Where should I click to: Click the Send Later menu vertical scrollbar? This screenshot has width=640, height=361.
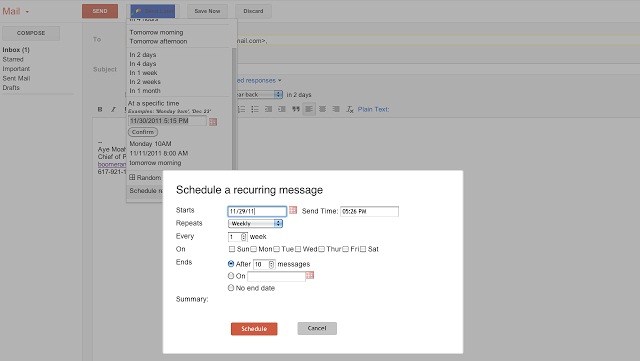[x=234, y=110]
